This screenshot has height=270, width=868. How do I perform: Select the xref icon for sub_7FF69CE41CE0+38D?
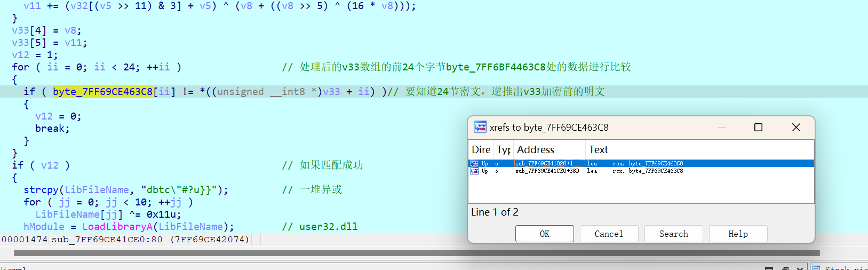tap(474, 171)
